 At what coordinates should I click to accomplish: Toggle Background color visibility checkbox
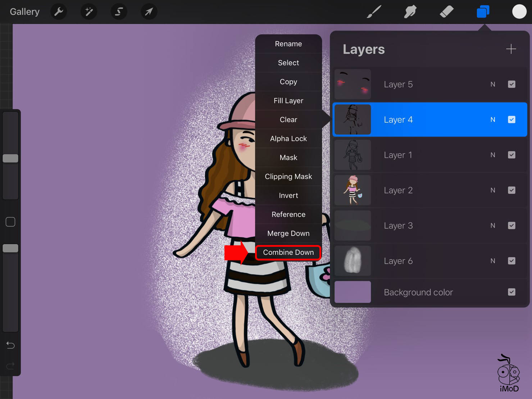tap(511, 292)
